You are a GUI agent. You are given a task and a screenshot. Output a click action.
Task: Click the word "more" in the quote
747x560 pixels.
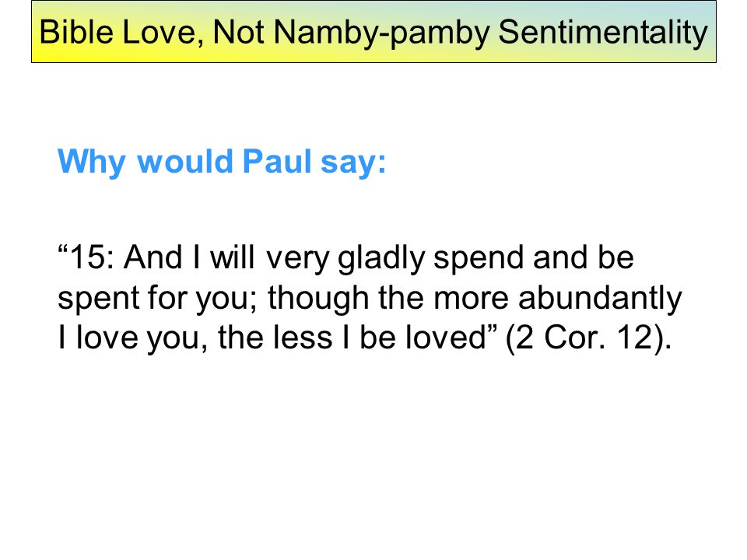click(x=472, y=299)
